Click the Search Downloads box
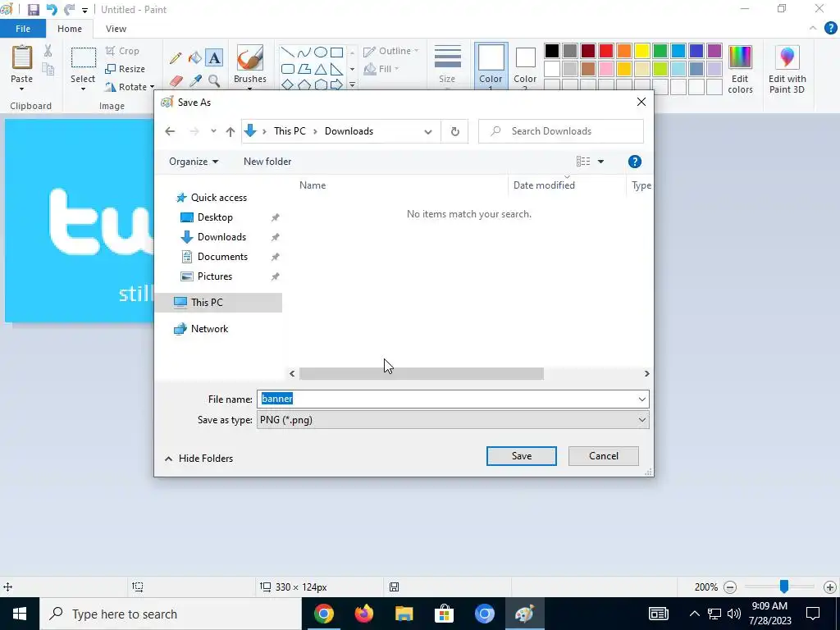 pos(561,131)
